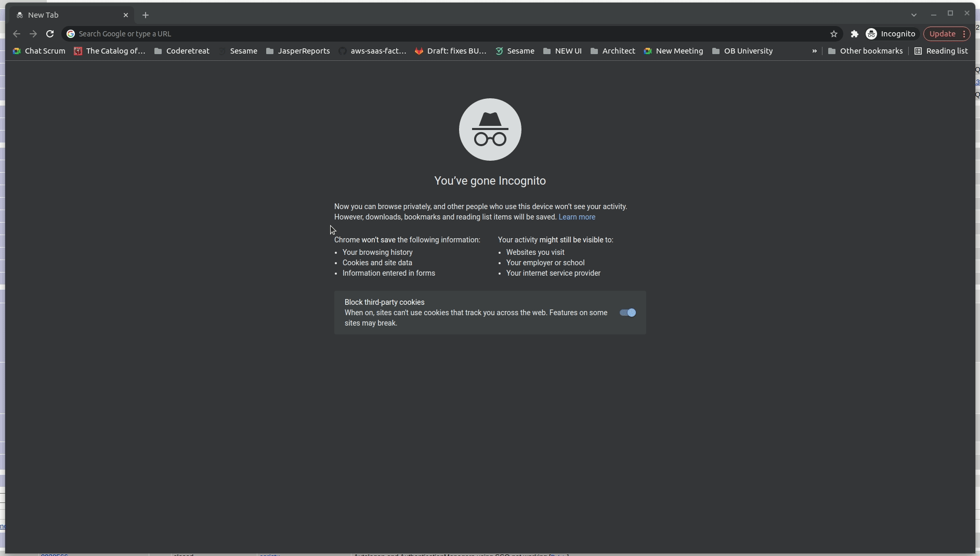
Task: Open the Architect bookmark folder
Action: tap(613, 51)
